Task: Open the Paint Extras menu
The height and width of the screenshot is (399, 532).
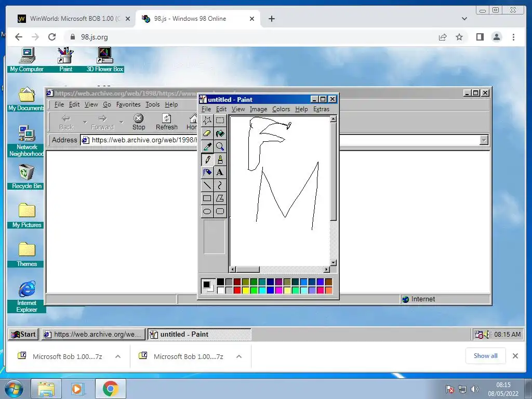Action: pyautogui.click(x=321, y=109)
